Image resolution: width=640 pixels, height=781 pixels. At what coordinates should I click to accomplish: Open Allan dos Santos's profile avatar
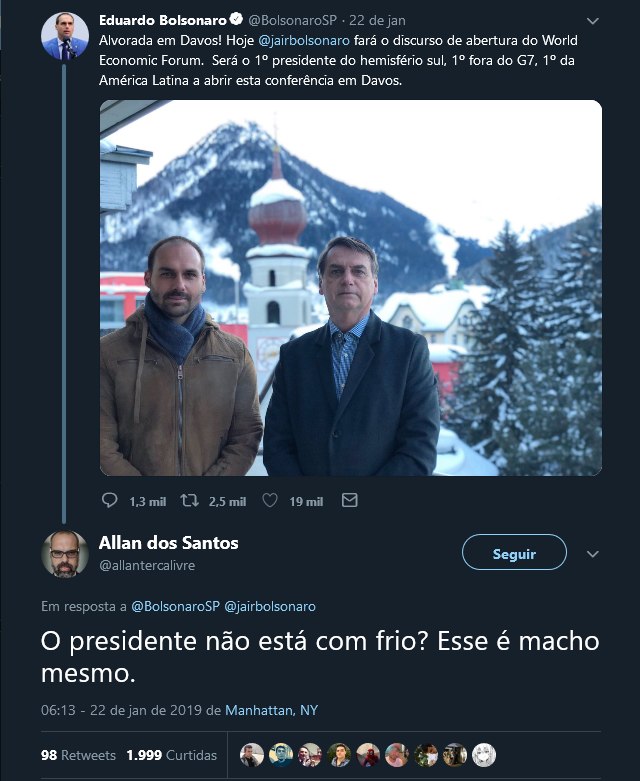pyautogui.click(x=65, y=554)
